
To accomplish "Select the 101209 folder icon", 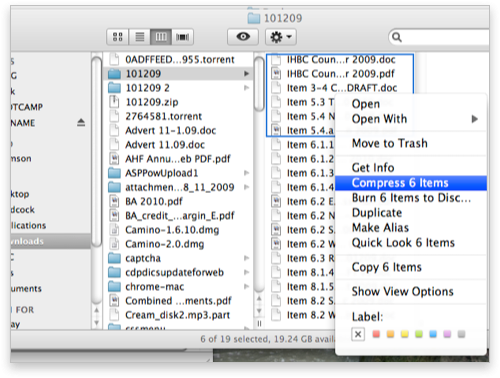I will [x=114, y=74].
